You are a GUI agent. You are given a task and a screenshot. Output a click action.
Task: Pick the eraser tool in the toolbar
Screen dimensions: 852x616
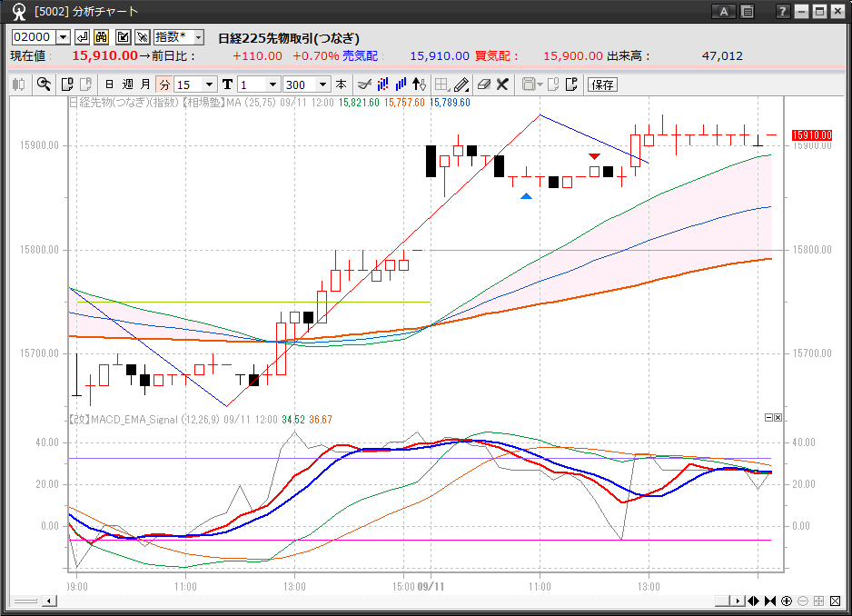click(x=483, y=84)
